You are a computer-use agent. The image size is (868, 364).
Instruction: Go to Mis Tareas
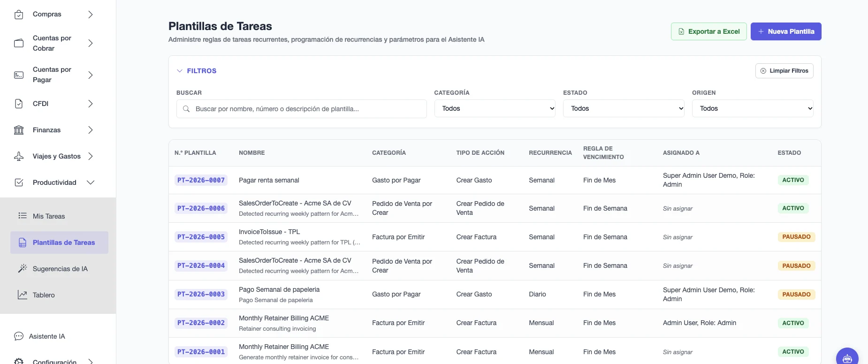(58, 216)
